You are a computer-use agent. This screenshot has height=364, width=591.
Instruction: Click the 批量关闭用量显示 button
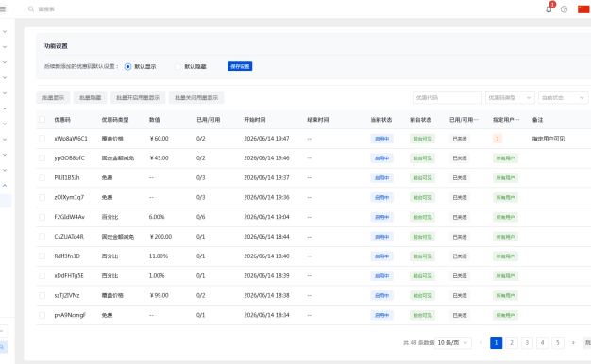196,97
